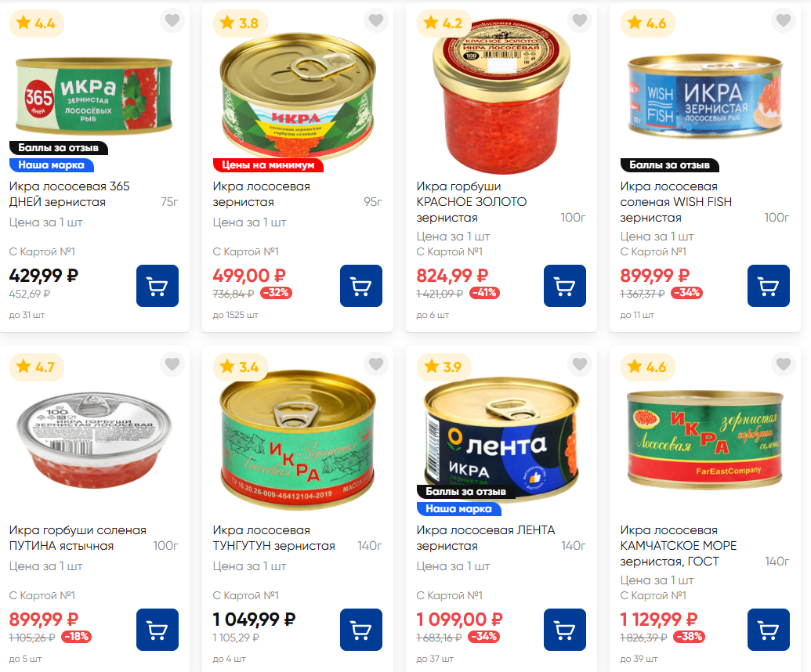Favorite the WISH FISH caviar with heart
Screen dimensions: 811x672
click(x=784, y=20)
